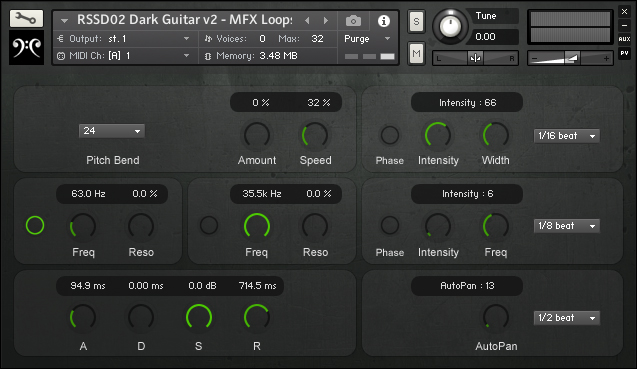The height and width of the screenshot is (369, 637).
Task: Solo the instrument with the S button
Action: click(416, 21)
